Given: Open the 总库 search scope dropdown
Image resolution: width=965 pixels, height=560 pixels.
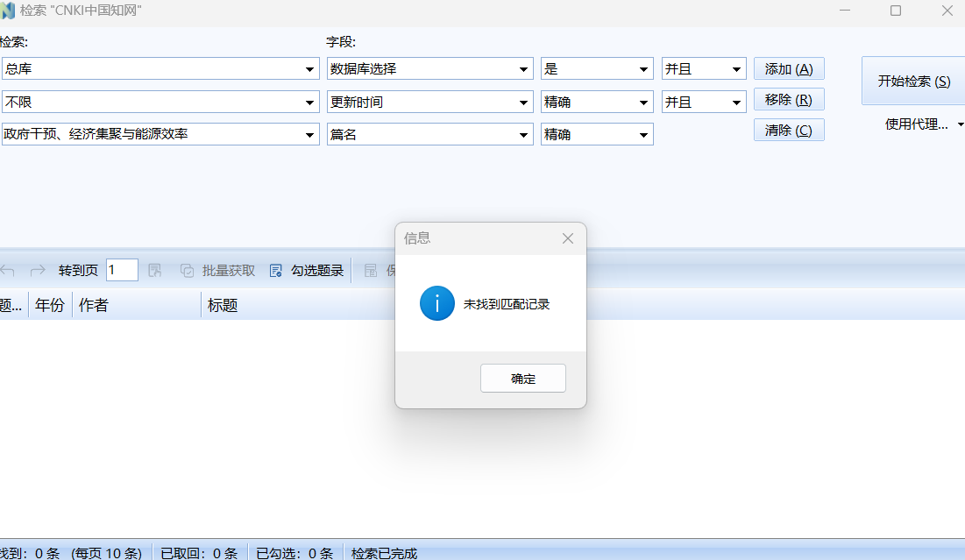Looking at the screenshot, I should pyautogui.click(x=309, y=68).
